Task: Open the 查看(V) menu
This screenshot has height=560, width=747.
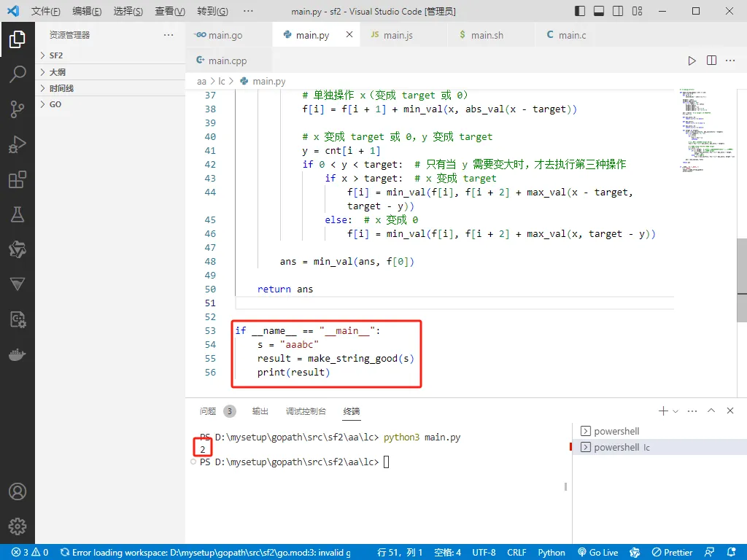Action: coord(170,11)
